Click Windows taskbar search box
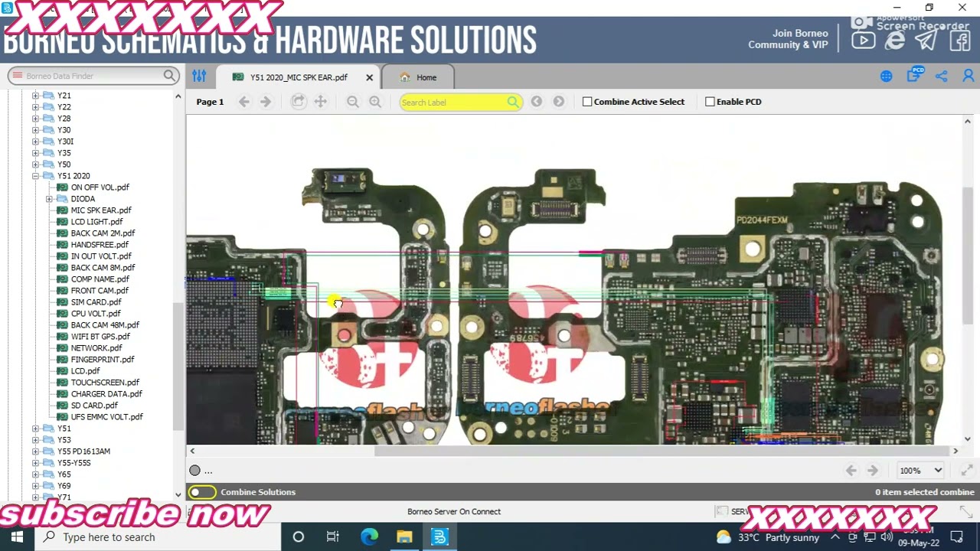Viewport: 980px width, 551px height. point(158,537)
